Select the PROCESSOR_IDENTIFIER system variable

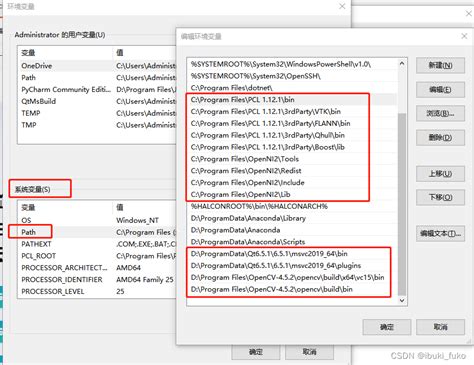(x=97, y=280)
